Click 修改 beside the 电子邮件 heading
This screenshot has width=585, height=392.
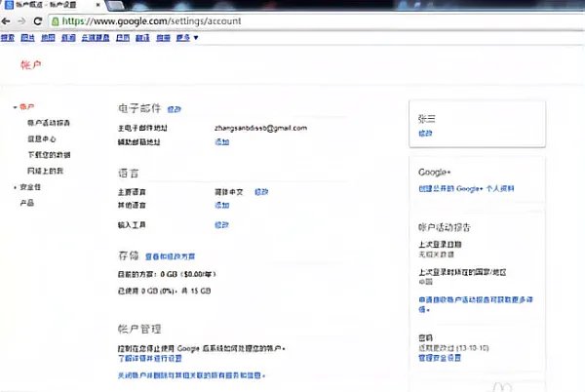[x=175, y=109]
